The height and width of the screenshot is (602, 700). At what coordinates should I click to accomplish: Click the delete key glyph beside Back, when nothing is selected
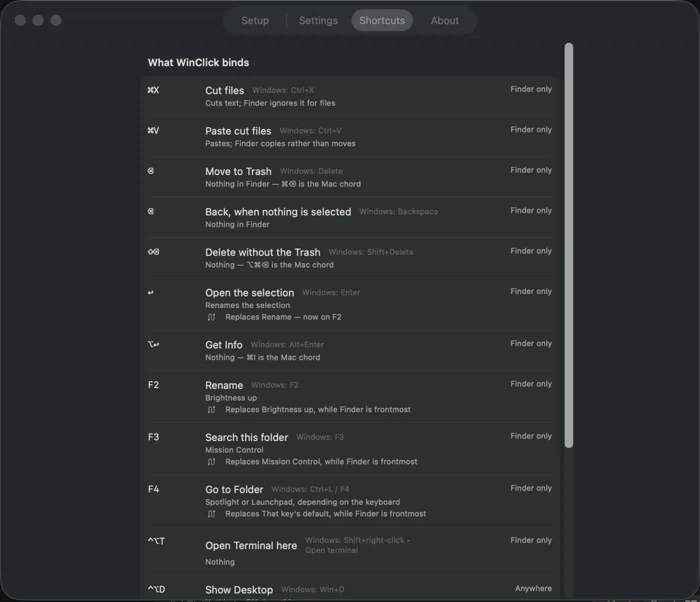click(150, 211)
